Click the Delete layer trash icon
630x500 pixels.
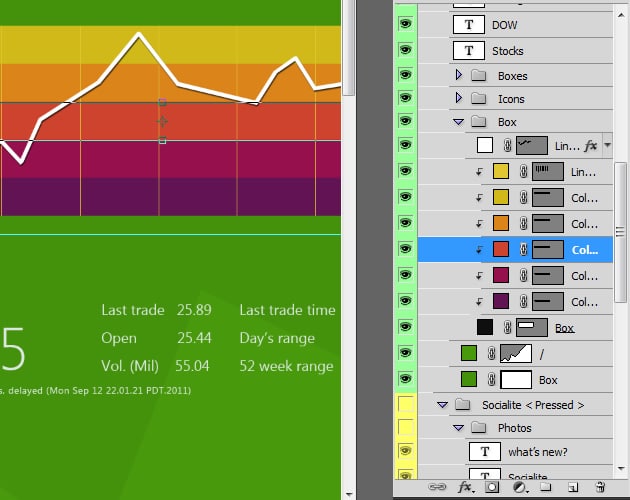(600, 487)
